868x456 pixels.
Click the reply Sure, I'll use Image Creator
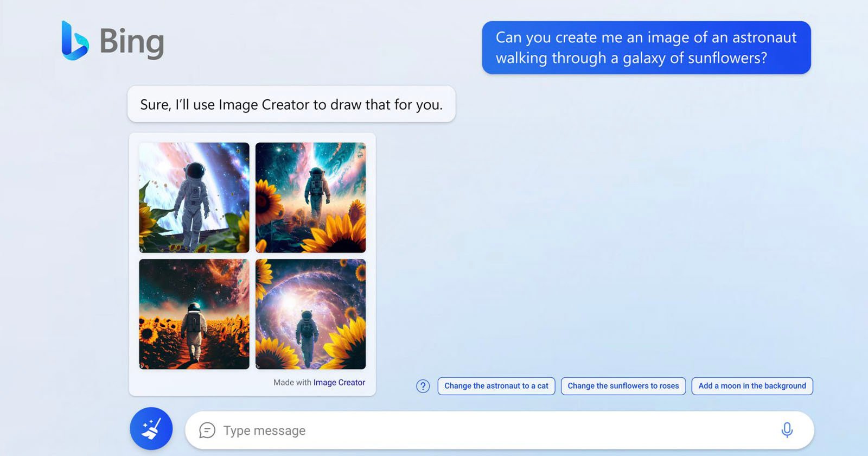click(x=291, y=104)
